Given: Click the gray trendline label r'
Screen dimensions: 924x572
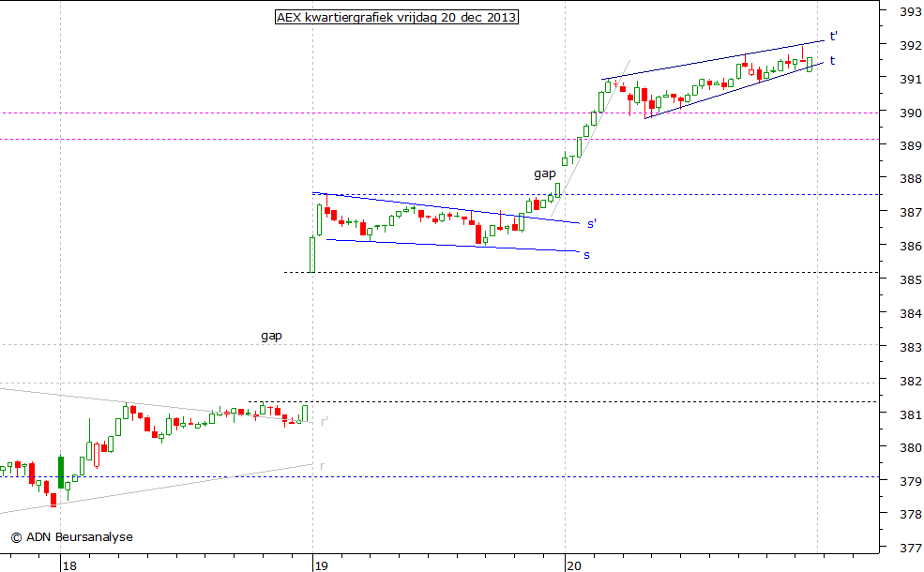Looking at the screenshot, I should [x=324, y=421].
